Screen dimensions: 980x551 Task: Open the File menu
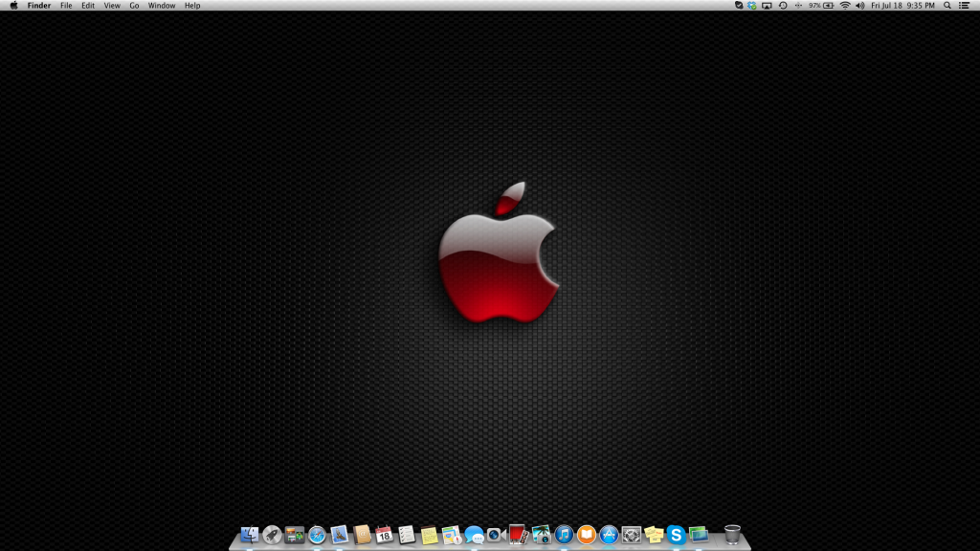point(66,6)
